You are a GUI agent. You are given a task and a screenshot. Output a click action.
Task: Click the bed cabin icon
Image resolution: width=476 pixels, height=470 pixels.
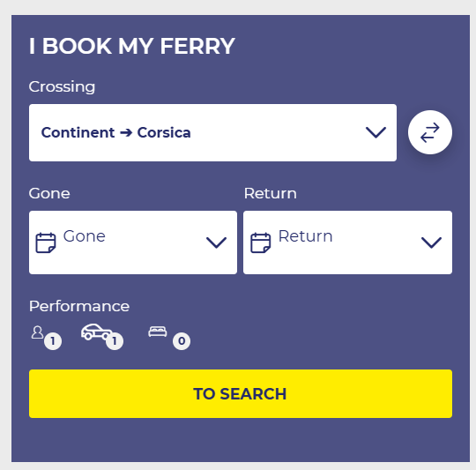[x=158, y=332]
